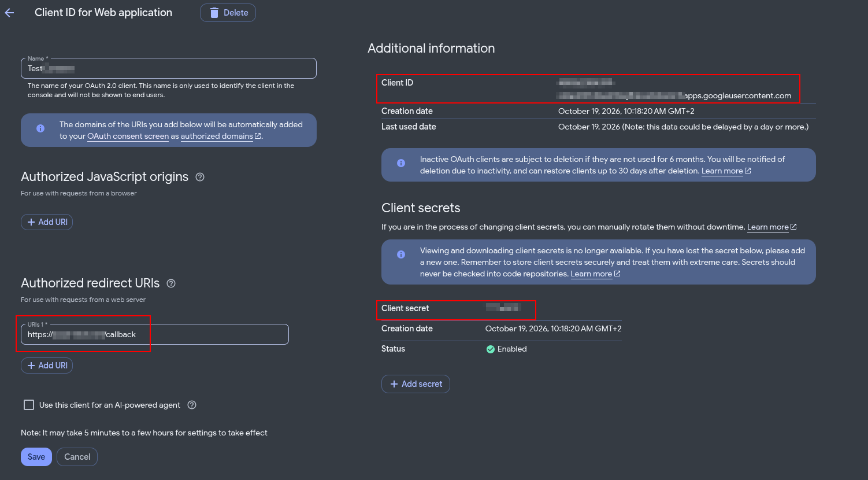This screenshot has height=480, width=868.
Task: Open Learn more about rotating client secrets
Action: pyautogui.click(x=771, y=227)
